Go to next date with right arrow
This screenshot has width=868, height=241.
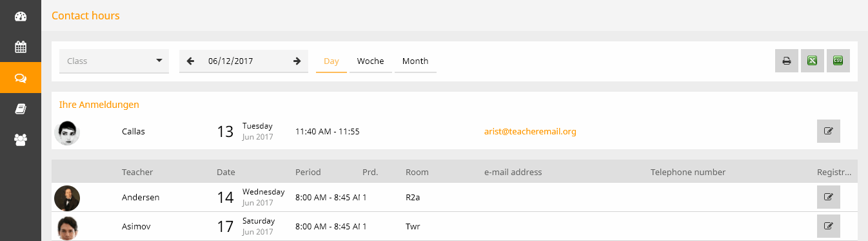pos(297,61)
